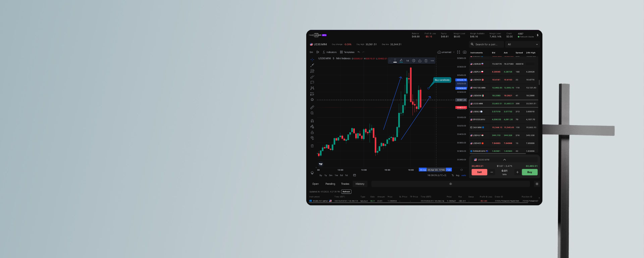
Task: Switch to the Pending tab
Action: click(330, 184)
